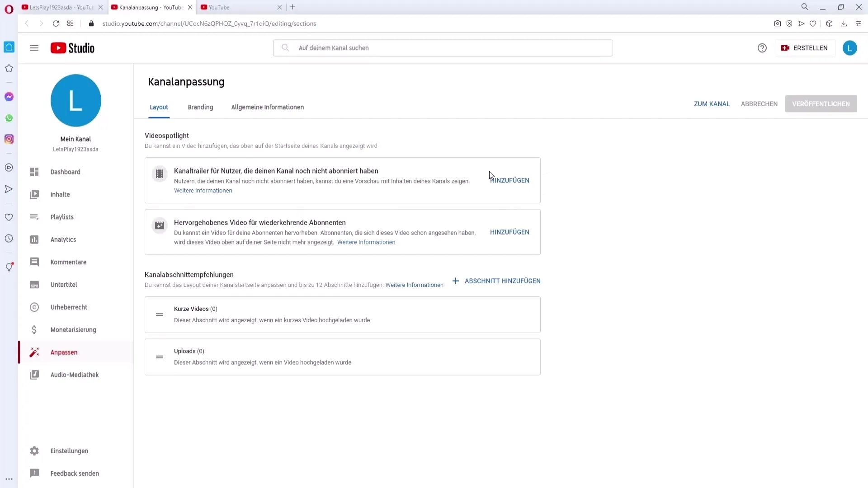Select Allgemeine Informationen tab
868x488 pixels.
tap(268, 107)
